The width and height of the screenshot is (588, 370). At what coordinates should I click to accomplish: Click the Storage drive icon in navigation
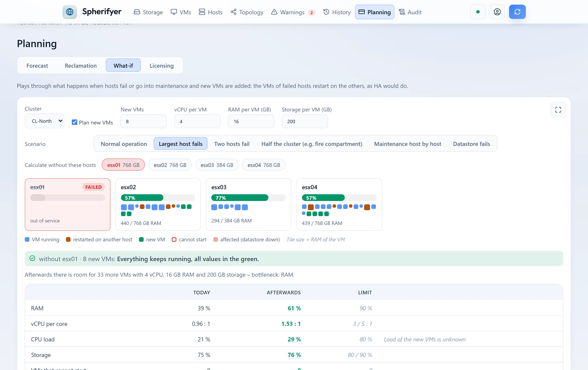tap(137, 12)
